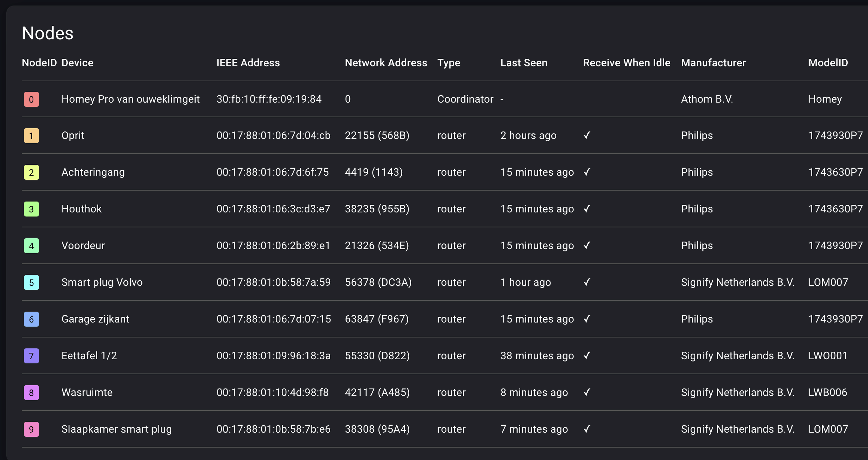The height and width of the screenshot is (460, 868).
Task: Click the purple node 7 badge
Action: 31,356
